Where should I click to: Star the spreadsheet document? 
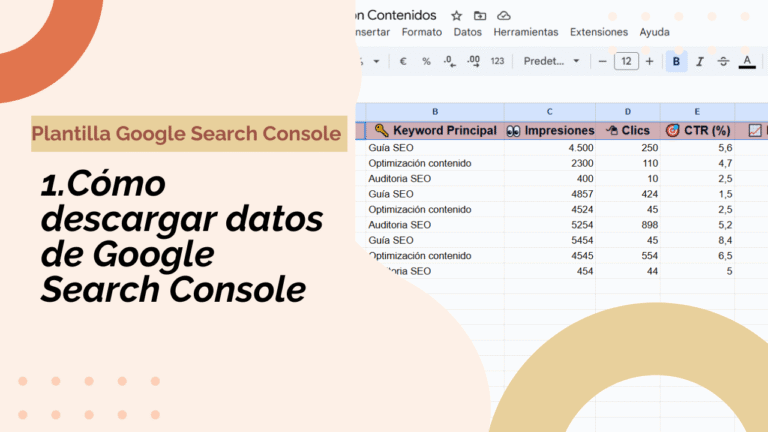coord(456,16)
